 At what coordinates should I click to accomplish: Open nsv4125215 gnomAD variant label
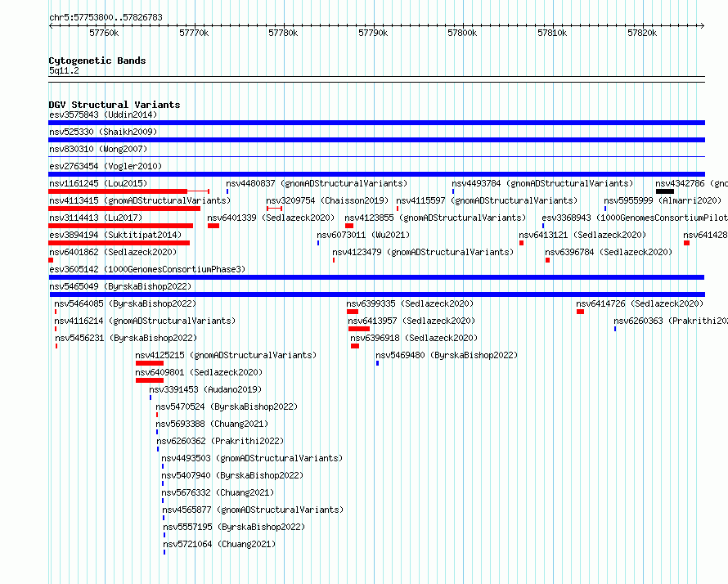click(x=226, y=355)
